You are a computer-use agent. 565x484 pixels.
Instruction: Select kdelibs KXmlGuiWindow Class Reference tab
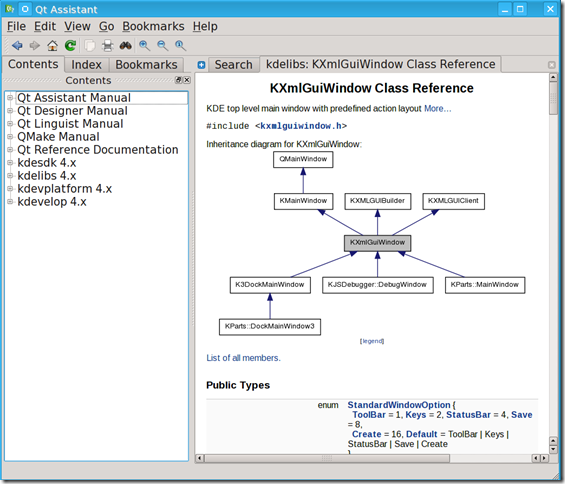tap(381, 64)
